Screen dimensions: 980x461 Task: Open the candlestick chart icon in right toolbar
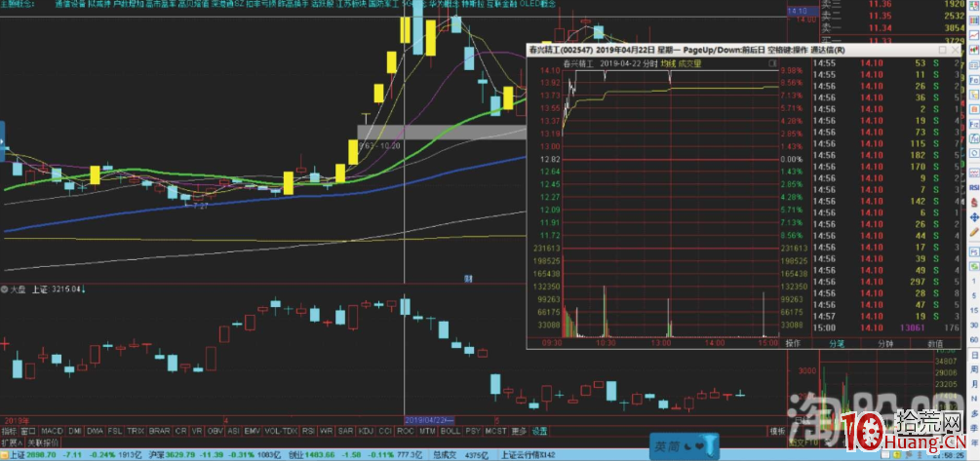click(974, 49)
